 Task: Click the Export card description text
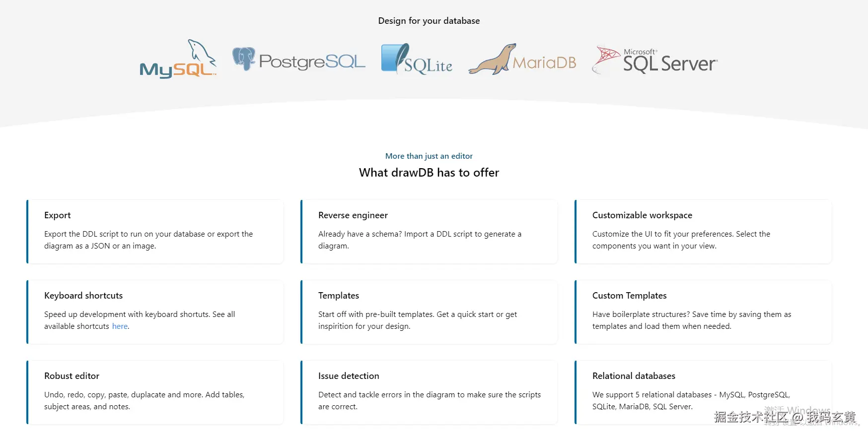pos(148,240)
